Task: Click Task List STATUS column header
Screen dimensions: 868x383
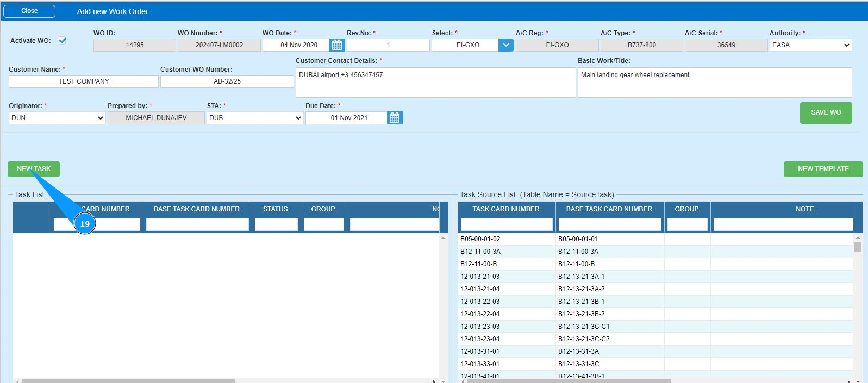Action: coord(276,209)
